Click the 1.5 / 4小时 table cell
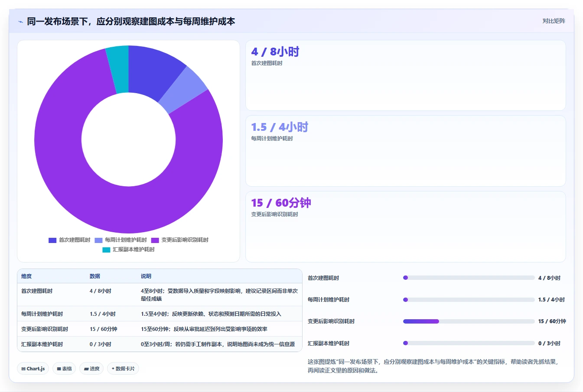 click(103, 314)
